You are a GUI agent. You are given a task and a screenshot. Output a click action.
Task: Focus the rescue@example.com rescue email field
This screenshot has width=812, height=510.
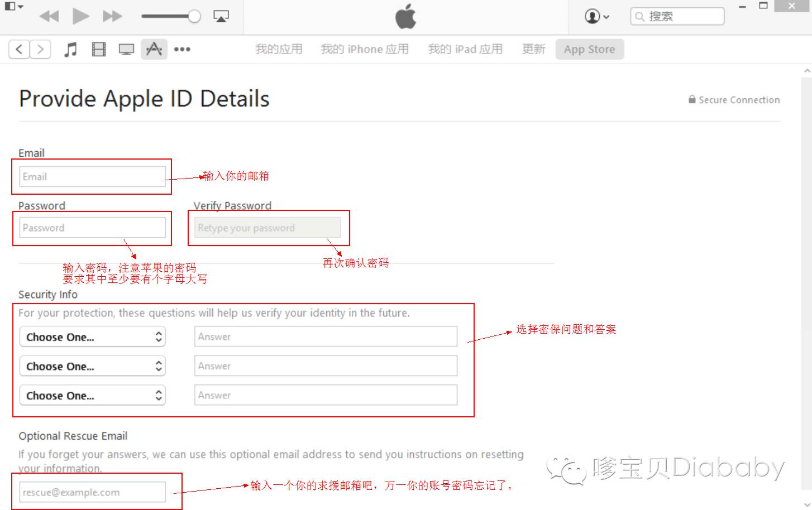[x=92, y=492]
